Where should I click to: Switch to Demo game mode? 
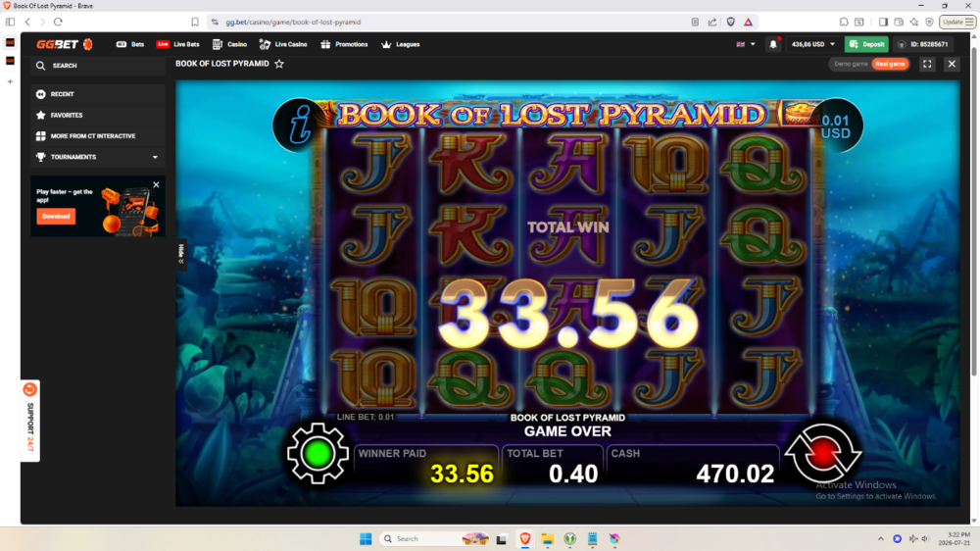851,64
